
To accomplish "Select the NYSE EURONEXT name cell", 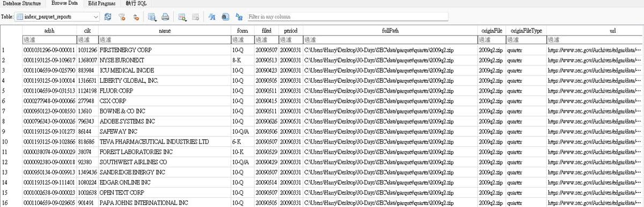I will (164, 60).
